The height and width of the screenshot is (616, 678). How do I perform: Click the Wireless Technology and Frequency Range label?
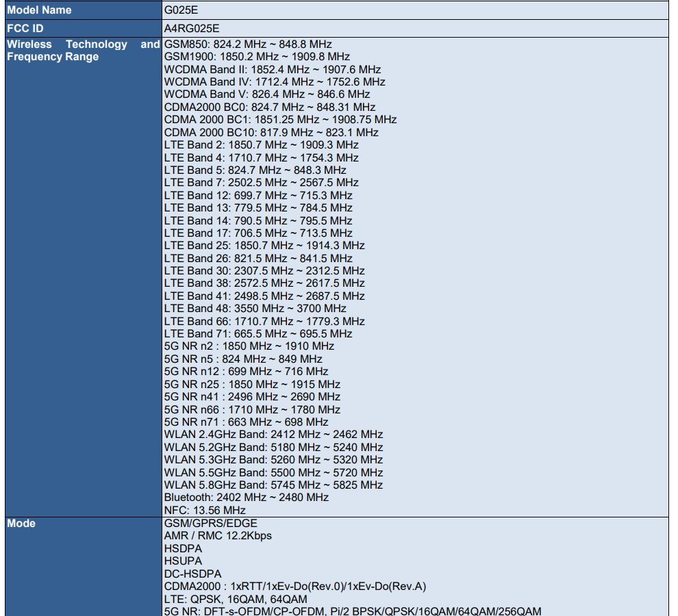[82, 51]
